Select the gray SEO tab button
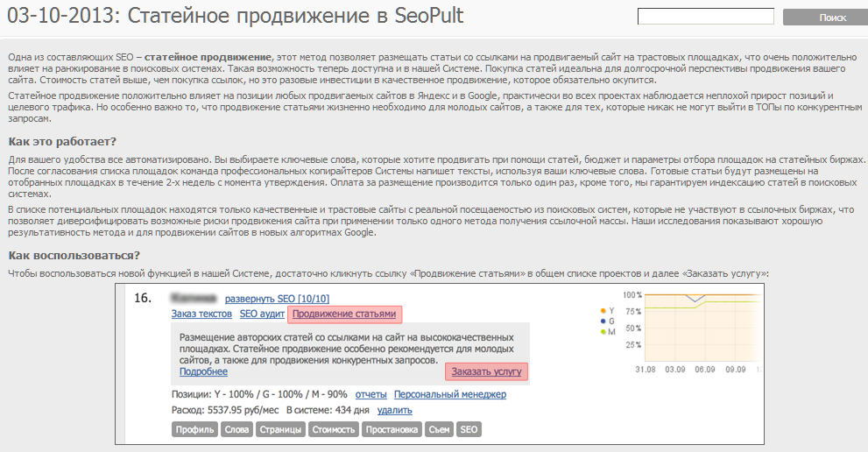 click(469, 429)
